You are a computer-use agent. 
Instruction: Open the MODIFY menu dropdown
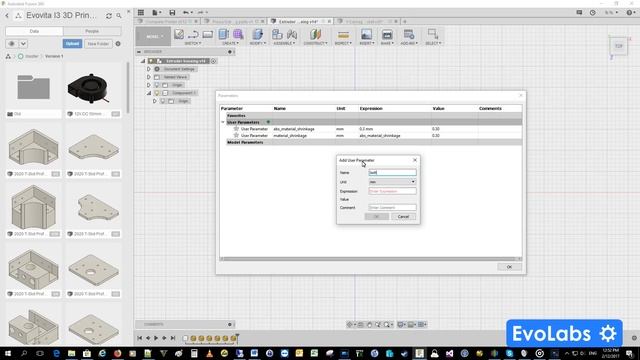click(x=258, y=43)
